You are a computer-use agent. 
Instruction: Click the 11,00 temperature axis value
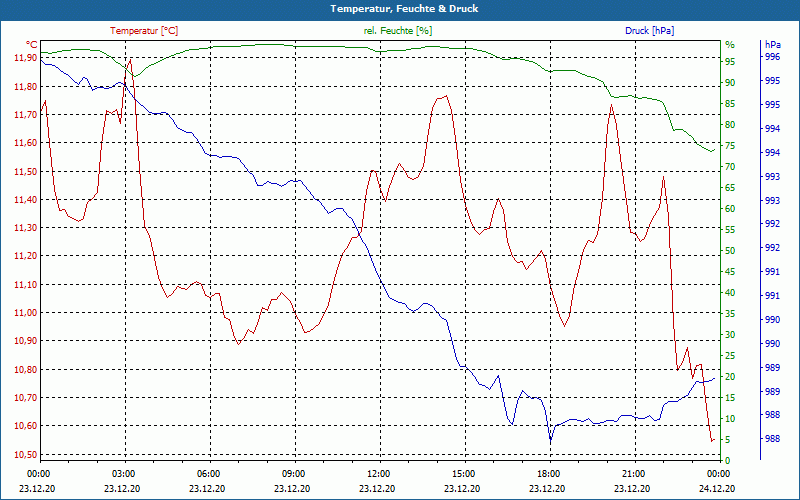point(26,313)
